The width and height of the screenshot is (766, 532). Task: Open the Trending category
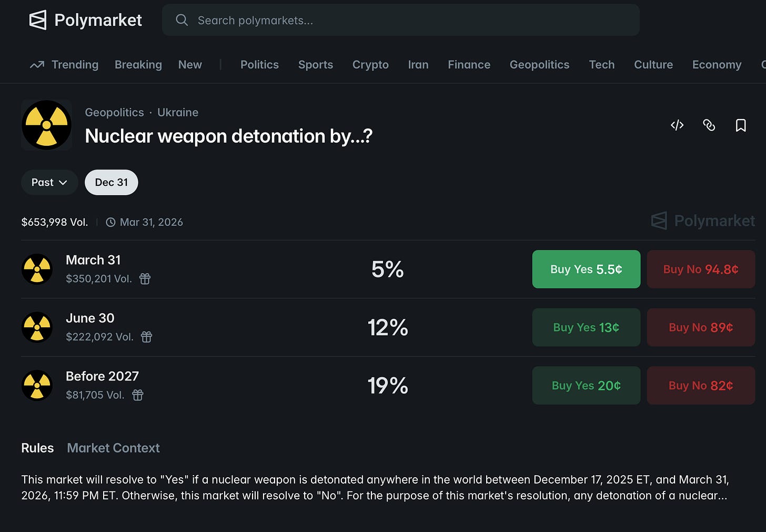click(x=75, y=65)
